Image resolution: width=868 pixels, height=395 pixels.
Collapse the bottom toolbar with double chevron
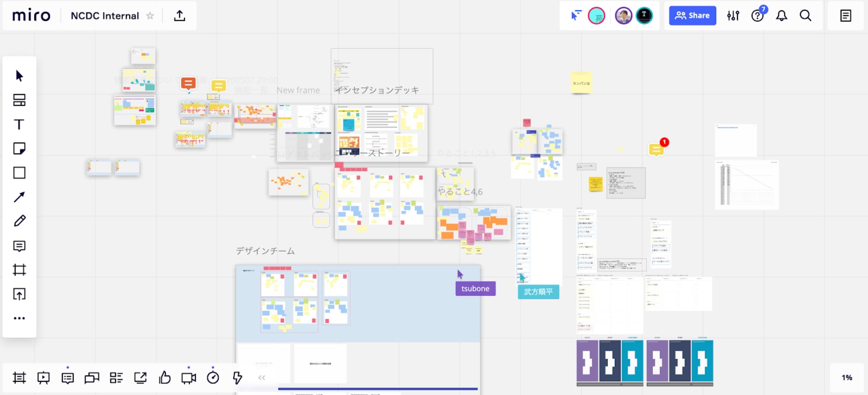click(262, 378)
